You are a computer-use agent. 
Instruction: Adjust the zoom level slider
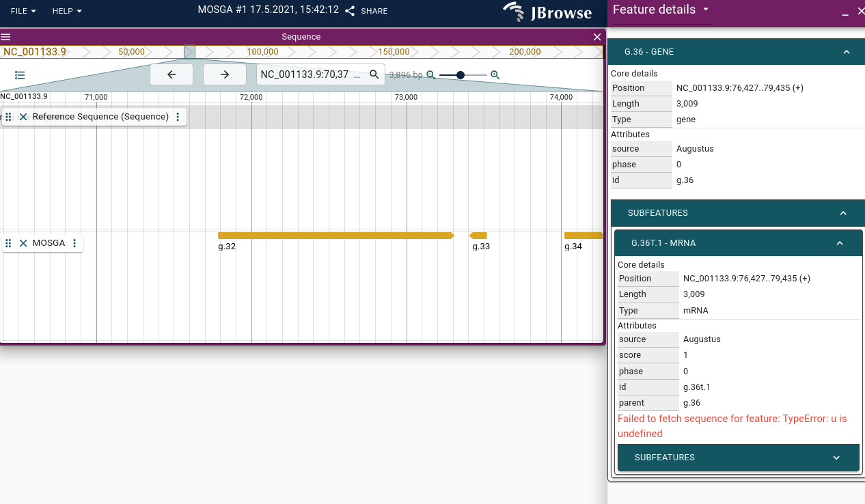click(x=461, y=76)
